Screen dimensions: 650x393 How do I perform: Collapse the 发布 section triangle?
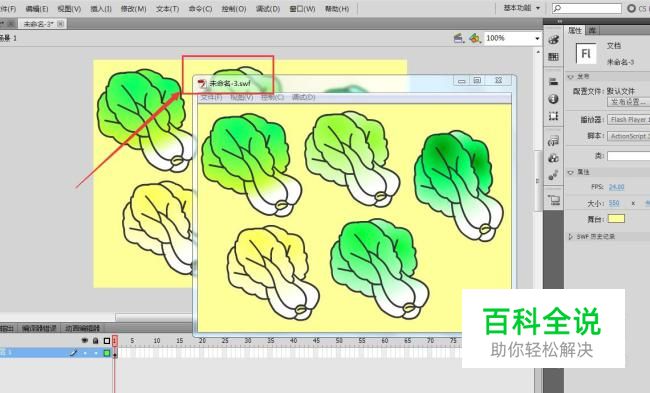coord(571,77)
